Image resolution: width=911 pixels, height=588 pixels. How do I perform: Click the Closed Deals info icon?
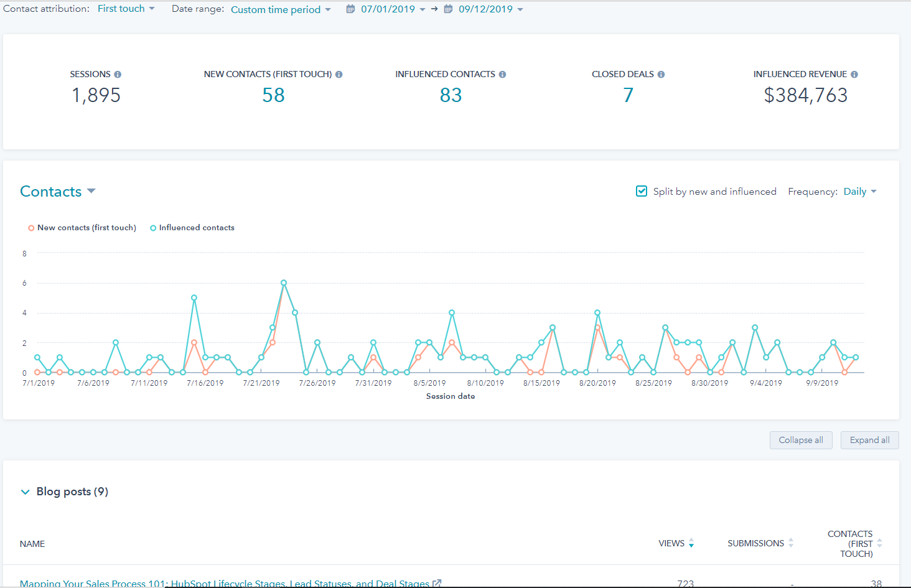click(x=662, y=74)
